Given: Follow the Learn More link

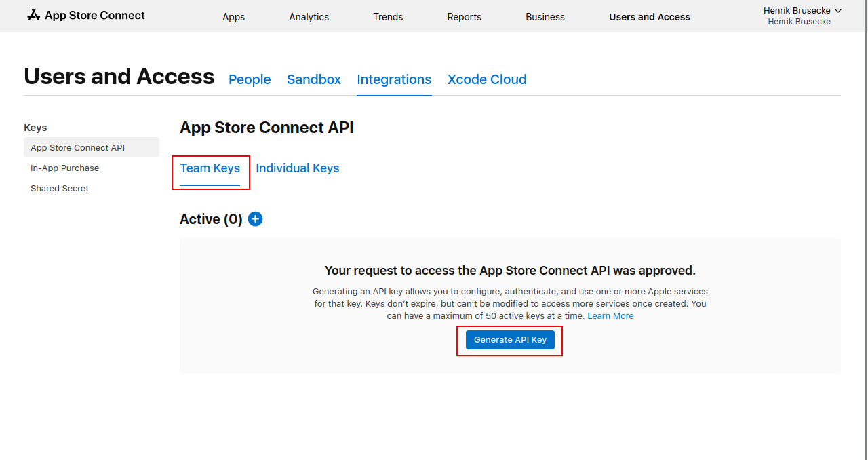Looking at the screenshot, I should (610, 316).
